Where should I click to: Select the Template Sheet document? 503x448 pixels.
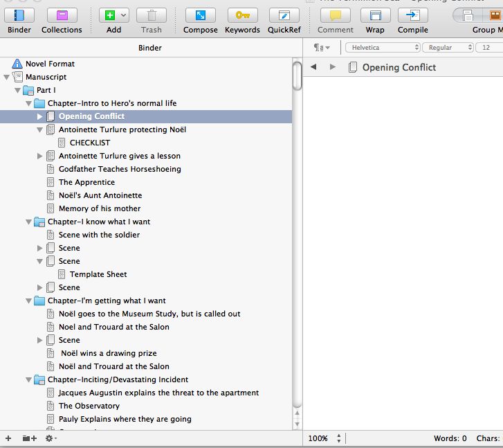(x=98, y=274)
